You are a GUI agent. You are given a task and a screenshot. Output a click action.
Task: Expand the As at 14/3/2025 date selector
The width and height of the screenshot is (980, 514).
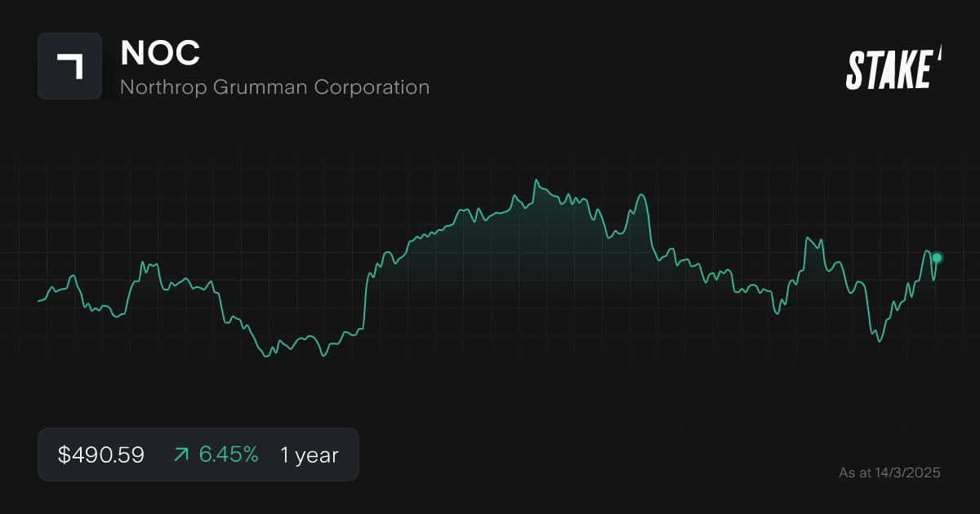[890, 472]
